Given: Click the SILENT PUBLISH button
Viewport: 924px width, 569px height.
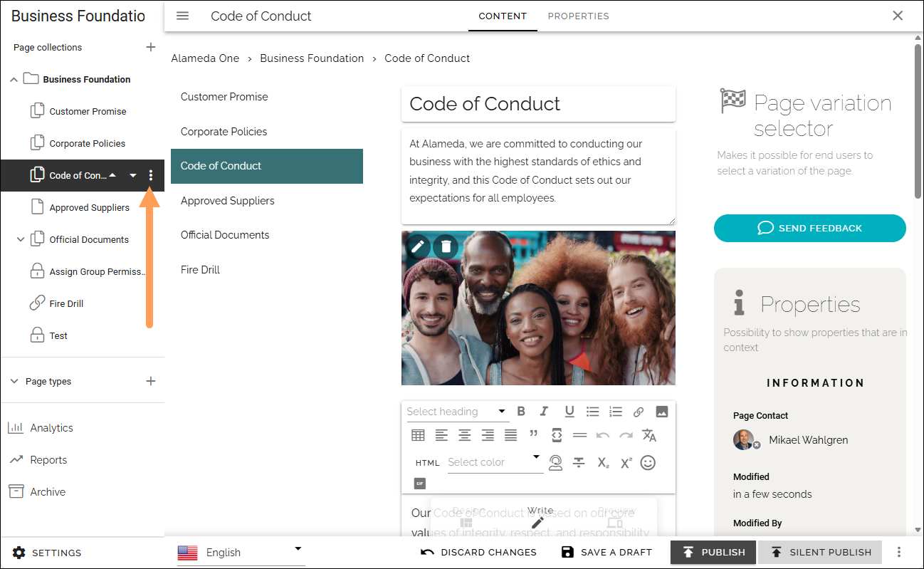Looking at the screenshot, I should (820, 552).
